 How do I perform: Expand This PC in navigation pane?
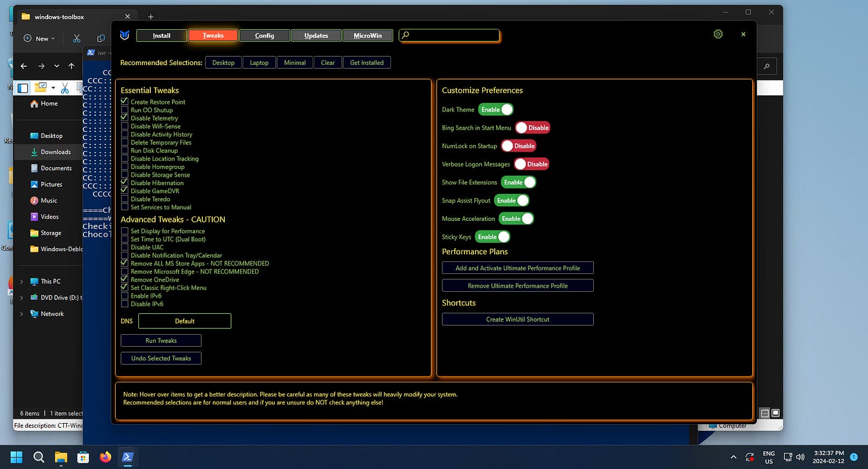click(x=22, y=281)
